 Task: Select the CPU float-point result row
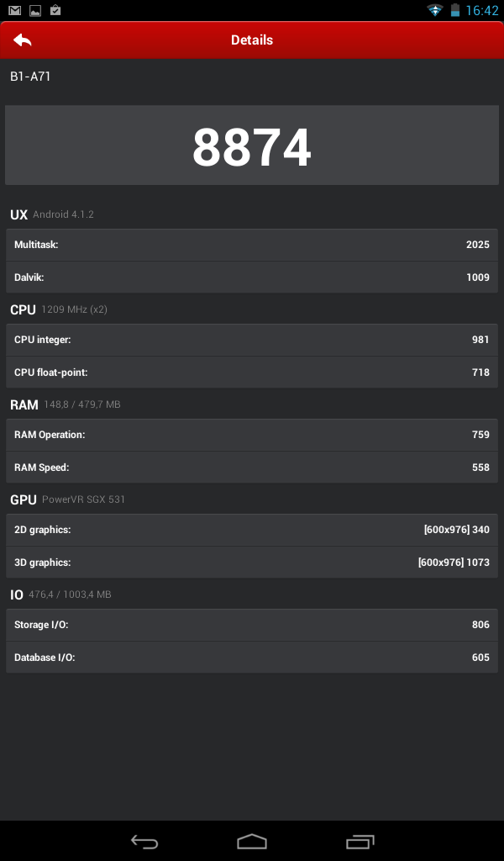click(x=252, y=372)
